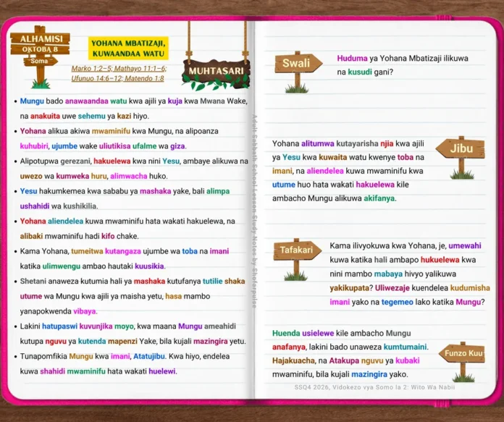This screenshot has width=504, height=422.
Task: Click the highlighted word Huduma in the question
Action: [352, 59]
